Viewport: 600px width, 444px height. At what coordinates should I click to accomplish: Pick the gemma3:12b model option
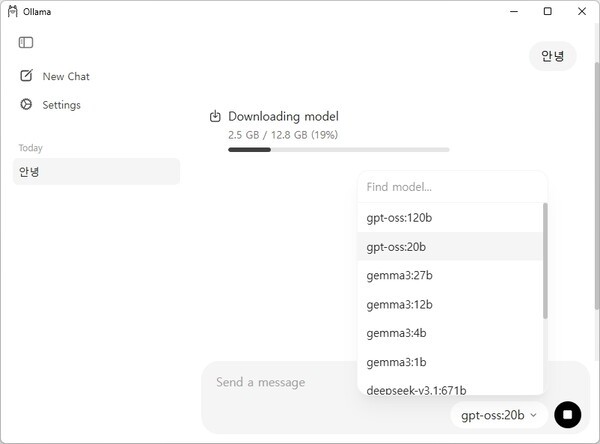tap(399, 304)
